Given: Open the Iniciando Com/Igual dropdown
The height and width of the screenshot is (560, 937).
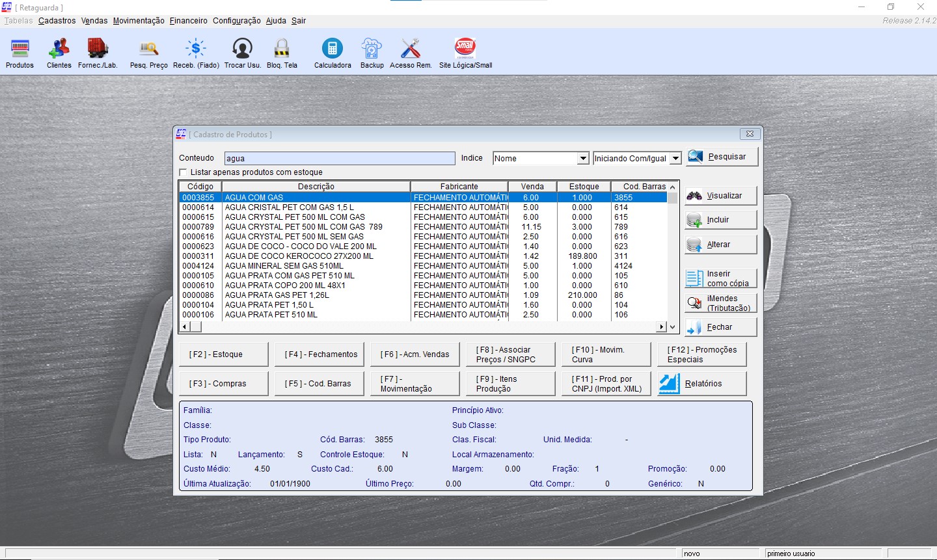Looking at the screenshot, I should pos(675,159).
